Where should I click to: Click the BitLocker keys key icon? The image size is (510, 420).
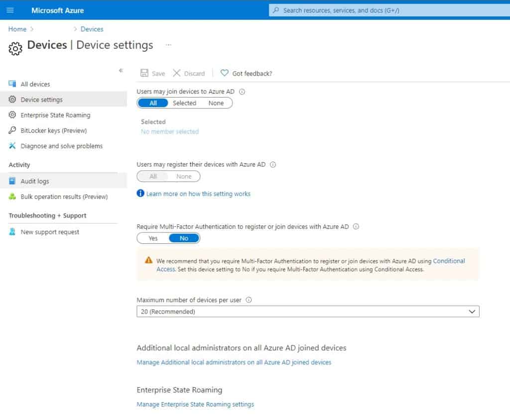[x=12, y=130]
